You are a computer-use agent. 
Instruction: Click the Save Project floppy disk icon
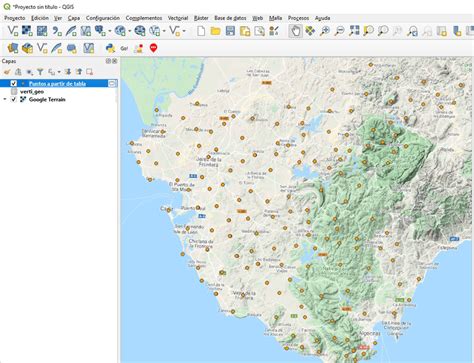point(230,31)
